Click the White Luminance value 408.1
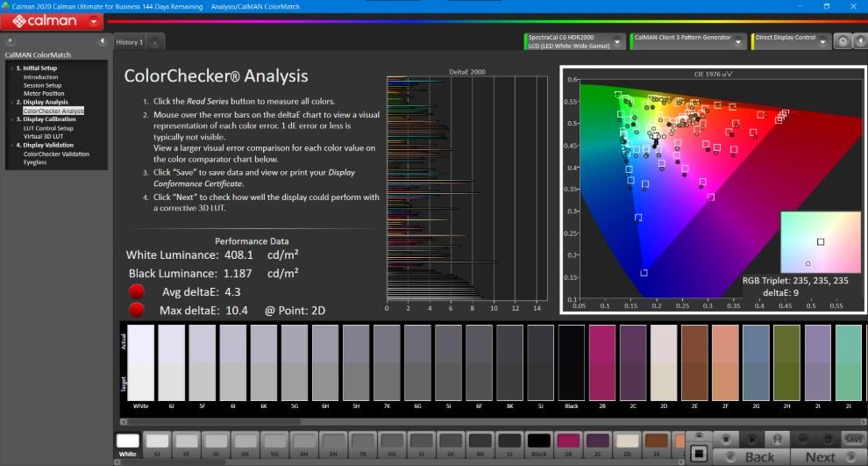Image resolution: width=868 pixels, height=466 pixels. tap(238, 255)
